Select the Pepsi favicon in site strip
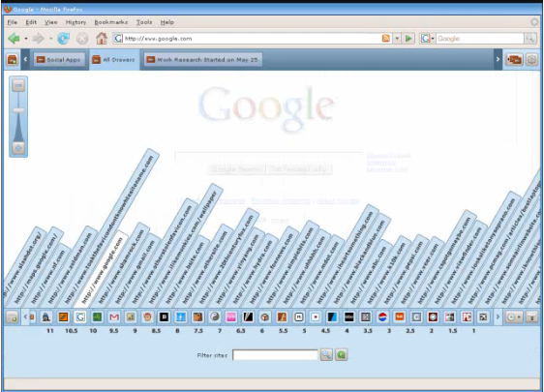Screen dimensions: 544x392 [382, 317]
